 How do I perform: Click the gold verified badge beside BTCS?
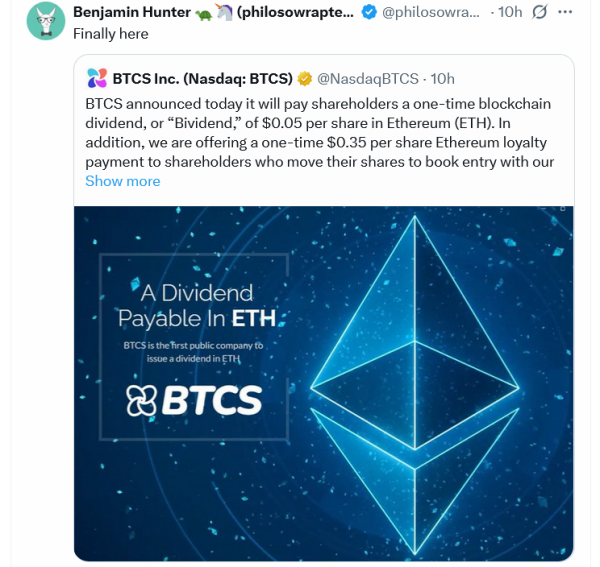pos(305,78)
